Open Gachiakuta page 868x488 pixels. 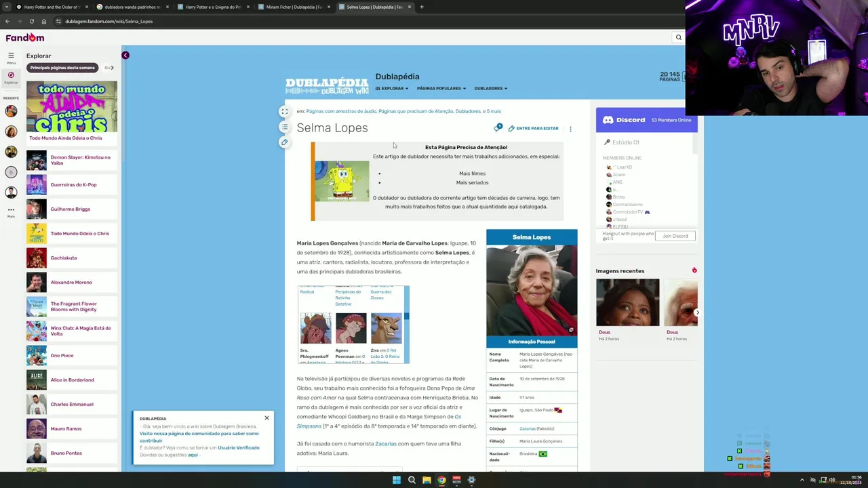(x=71, y=258)
